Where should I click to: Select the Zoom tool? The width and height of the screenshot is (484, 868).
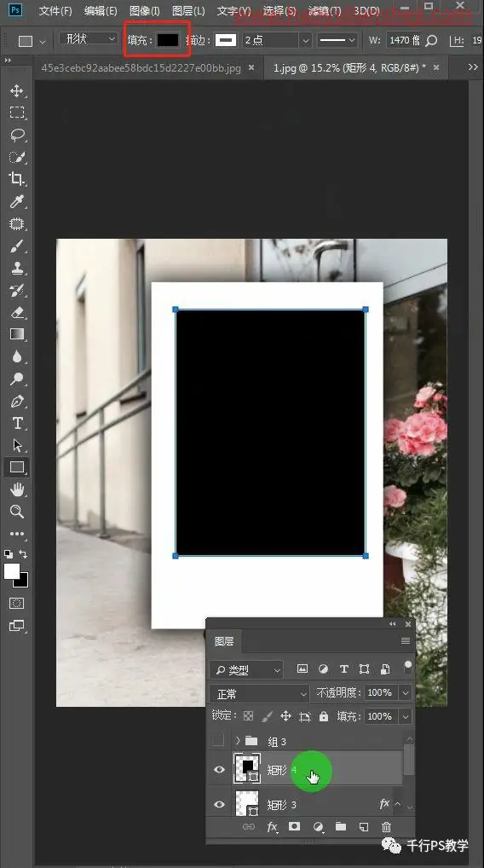[x=17, y=512]
